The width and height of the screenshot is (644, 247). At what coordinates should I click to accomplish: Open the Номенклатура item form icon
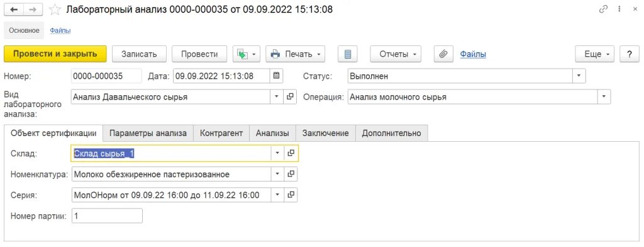coord(291,174)
